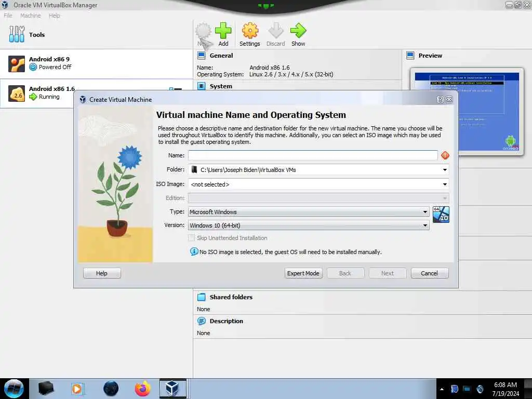Select the Tools icon in sidebar

(17, 34)
